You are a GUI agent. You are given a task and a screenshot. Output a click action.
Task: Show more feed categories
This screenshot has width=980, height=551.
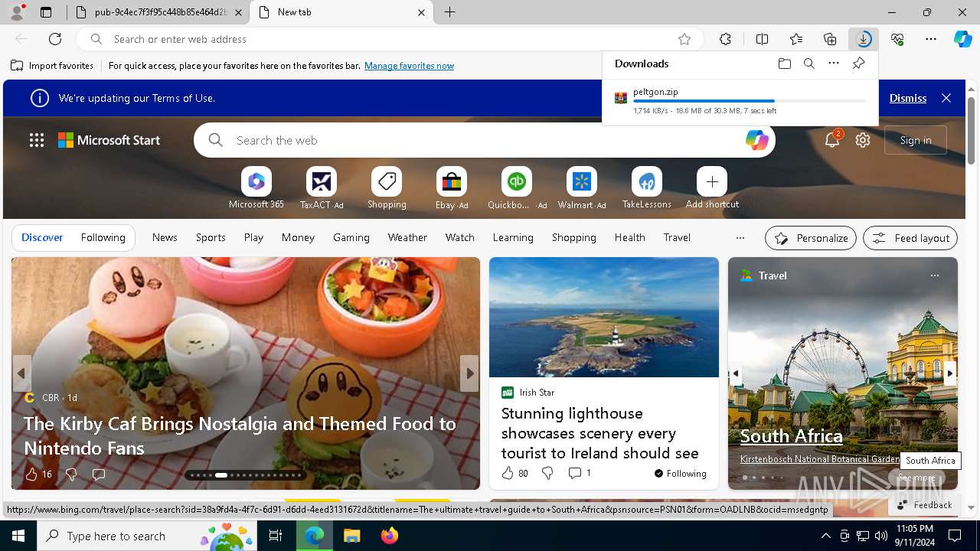pos(740,238)
